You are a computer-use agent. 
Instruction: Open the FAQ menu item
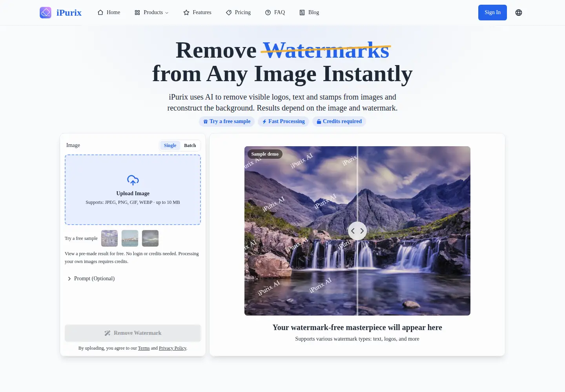275,13
